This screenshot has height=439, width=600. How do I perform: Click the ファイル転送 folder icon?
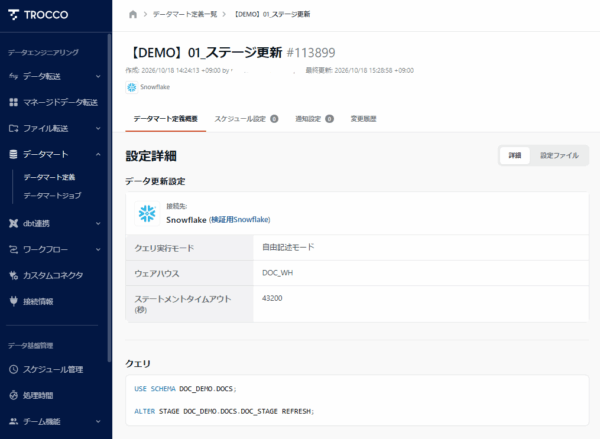(13, 128)
